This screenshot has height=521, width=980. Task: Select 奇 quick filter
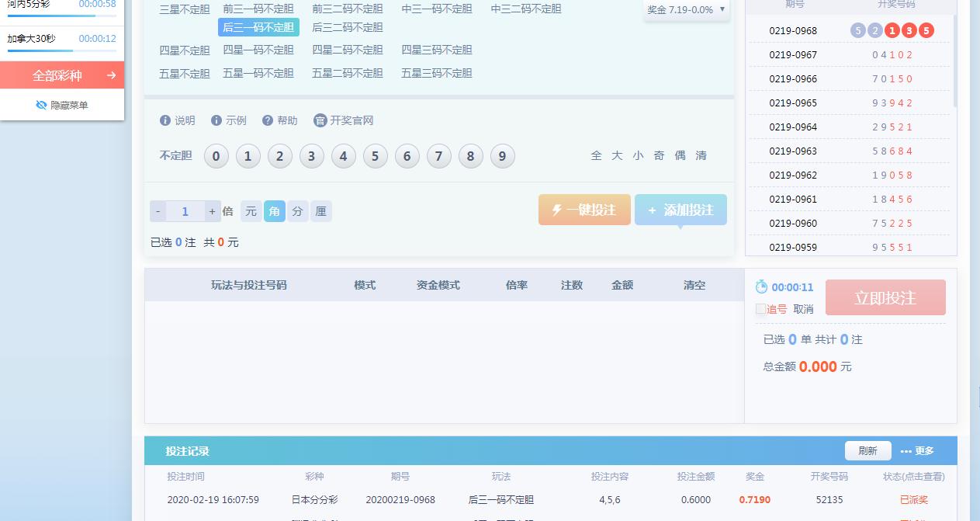pyautogui.click(x=659, y=155)
